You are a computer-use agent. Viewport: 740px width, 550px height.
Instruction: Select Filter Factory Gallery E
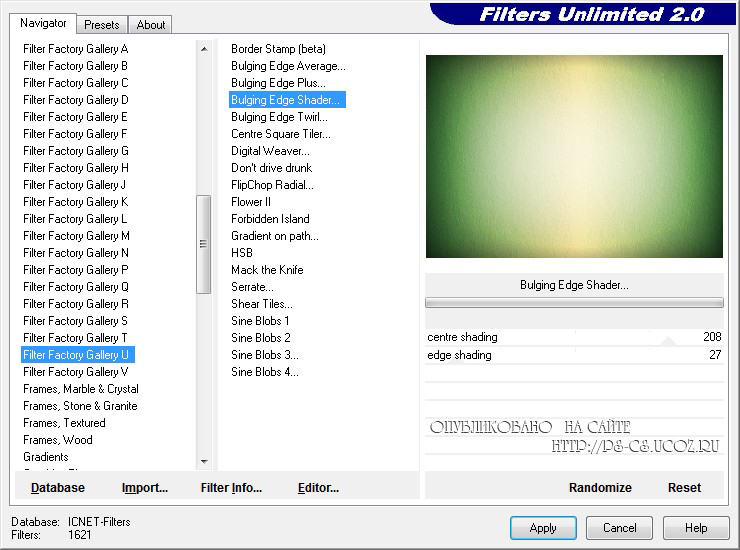point(76,117)
